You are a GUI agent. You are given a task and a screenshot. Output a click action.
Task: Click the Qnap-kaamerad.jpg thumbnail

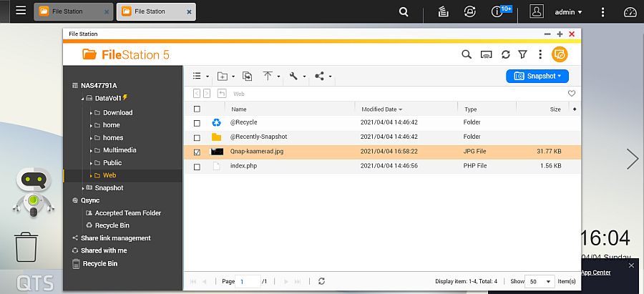[217, 152]
